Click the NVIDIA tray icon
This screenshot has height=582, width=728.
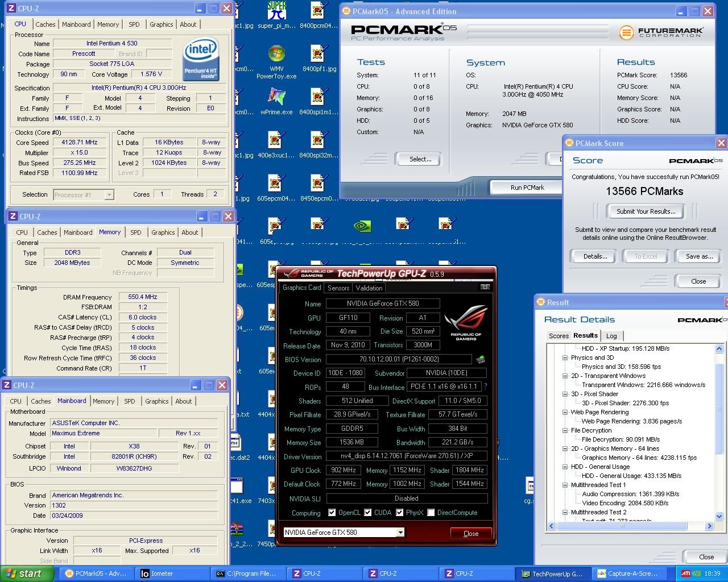tap(697, 573)
